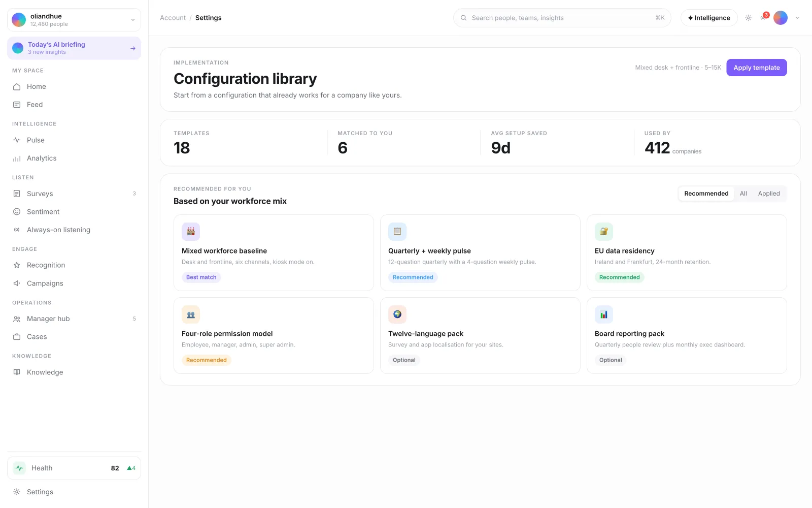
Task: Open the account menu chevron top right
Action: click(797, 18)
